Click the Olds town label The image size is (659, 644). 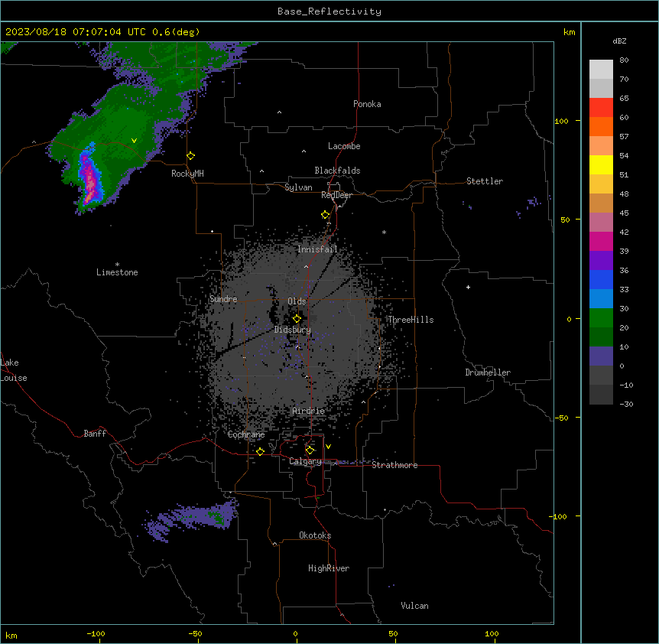[297, 301]
